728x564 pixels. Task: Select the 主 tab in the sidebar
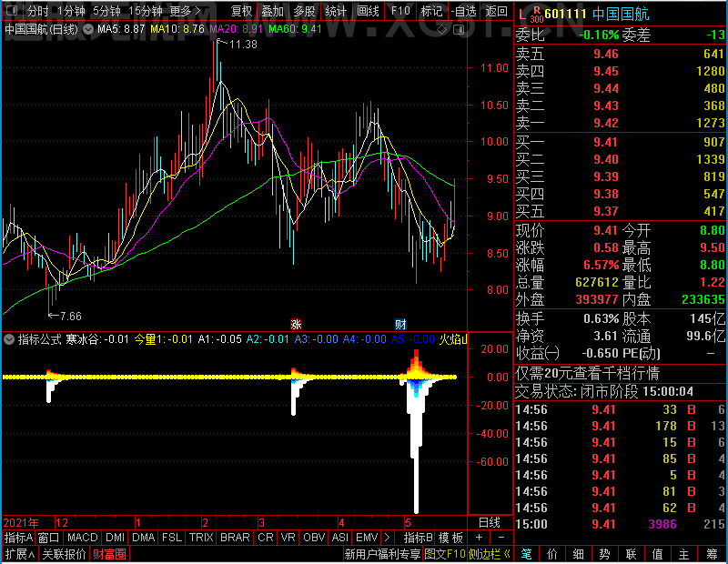pyautogui.click(x=684, y=554)
